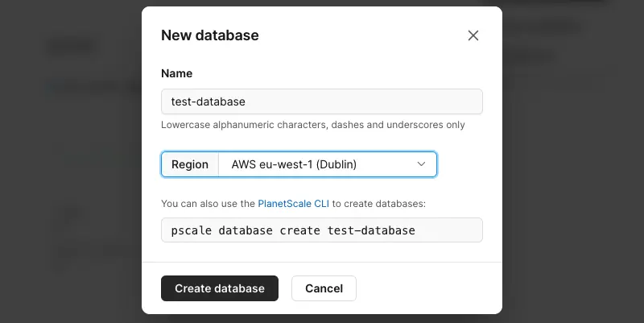Image resolution: width=644 pixels, height=323 pixels.
Task: Click the Region label on the selector
Action: tap(190, 164)
